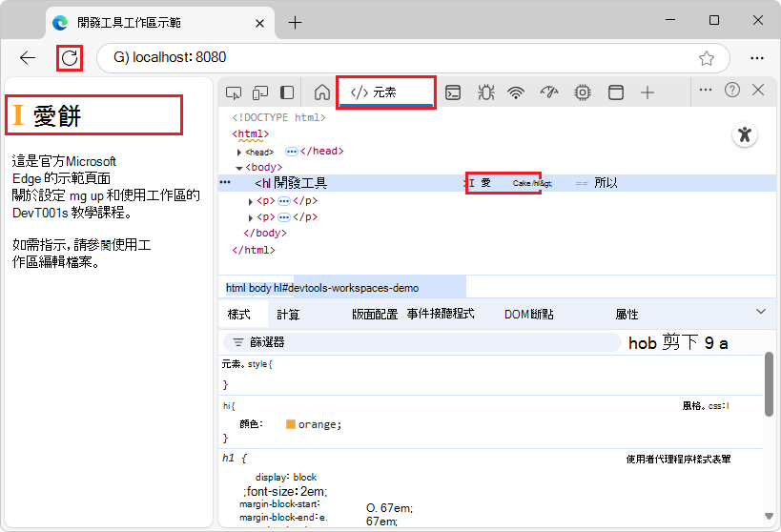The image size is (781, 532).
Task: Open the Performance gauge tool
Action: tap(549, 92)
